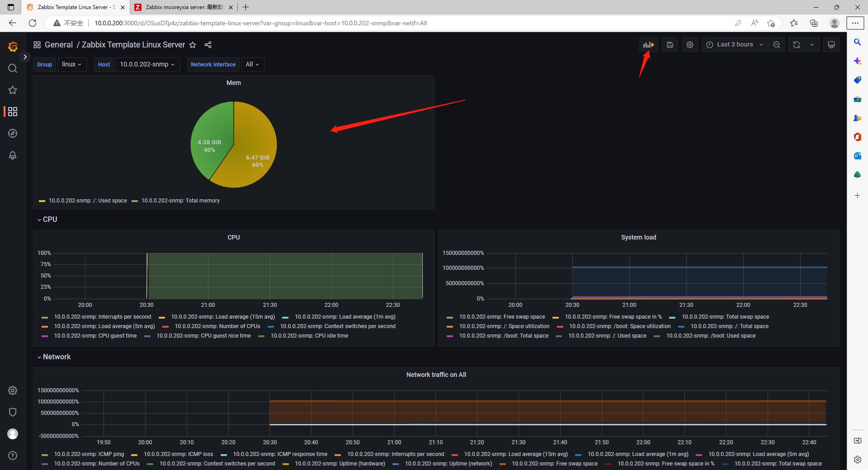Screen dimensions: 868x470
Task: Open the Server Admin shield icon
Action: (13, 412)
